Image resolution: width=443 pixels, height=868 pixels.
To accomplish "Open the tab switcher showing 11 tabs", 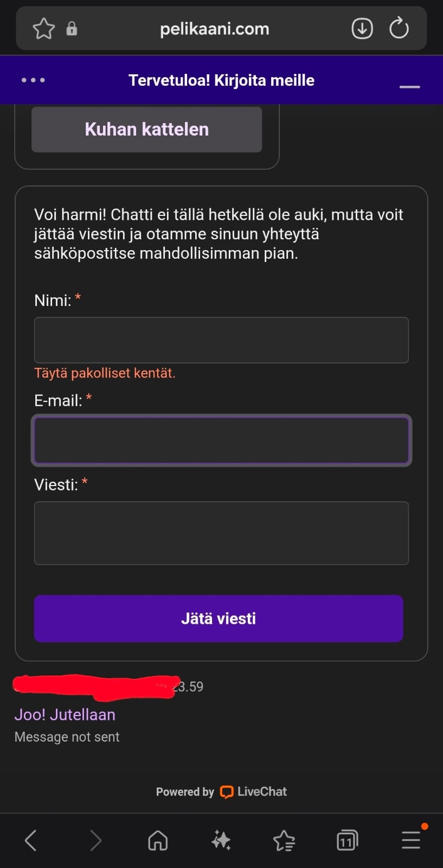I will coord(347,839).
